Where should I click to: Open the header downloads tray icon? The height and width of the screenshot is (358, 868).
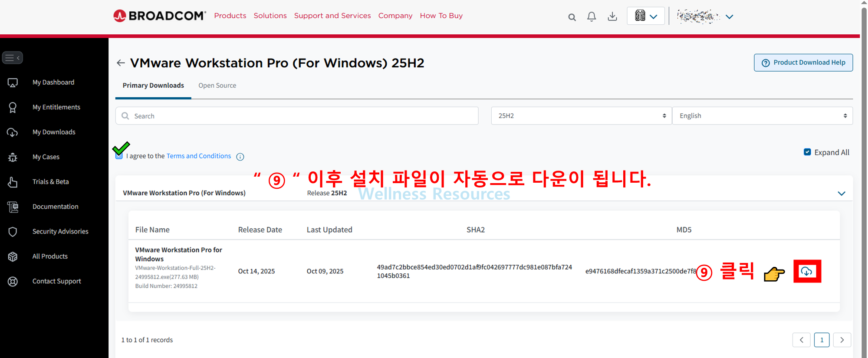point(612,16)
